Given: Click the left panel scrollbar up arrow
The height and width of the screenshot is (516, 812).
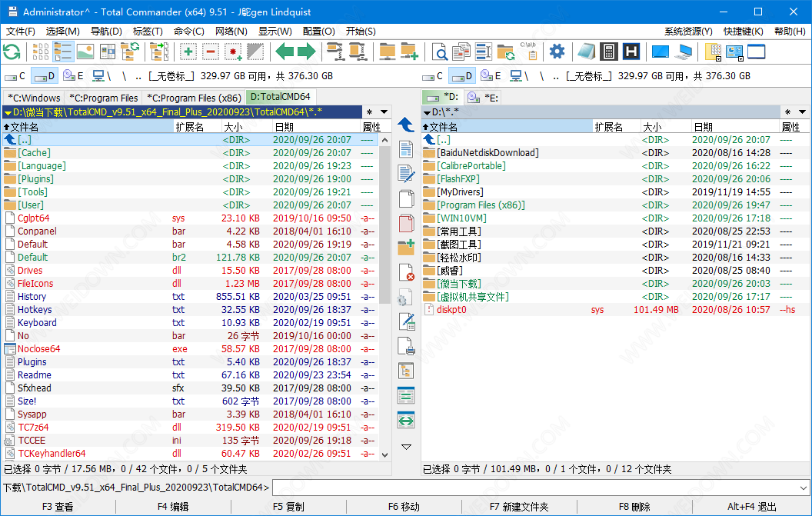Looking at the screenshot, I should coord(384,140).
